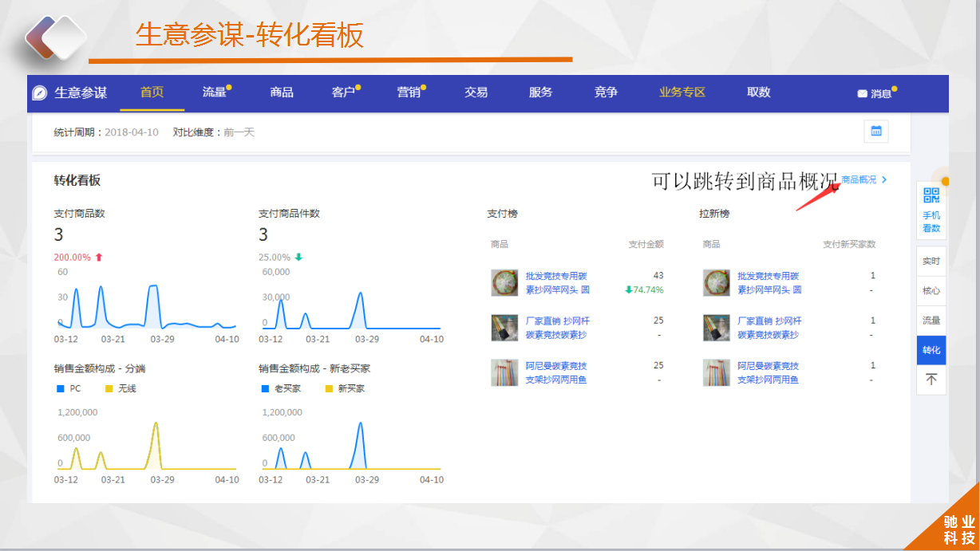Jump to 核心 section in side nav
The width and height of the screenshot is (980, 551).
pos(931,291)
